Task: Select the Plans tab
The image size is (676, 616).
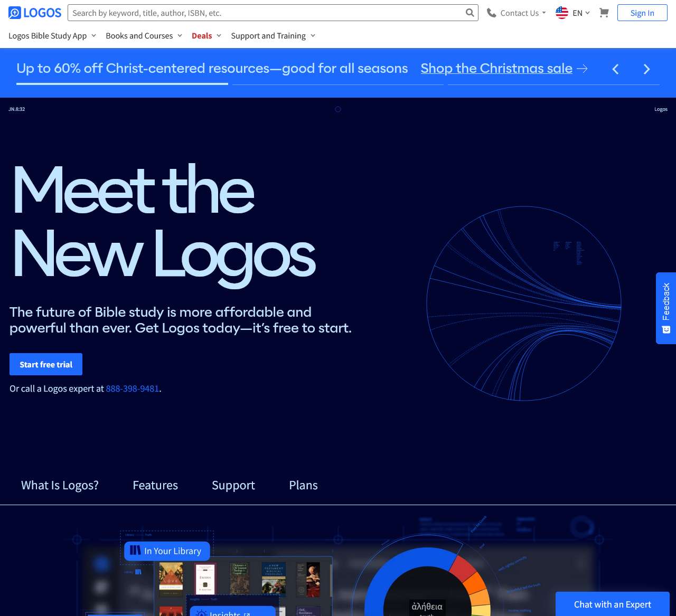Action: coord(303,485)
